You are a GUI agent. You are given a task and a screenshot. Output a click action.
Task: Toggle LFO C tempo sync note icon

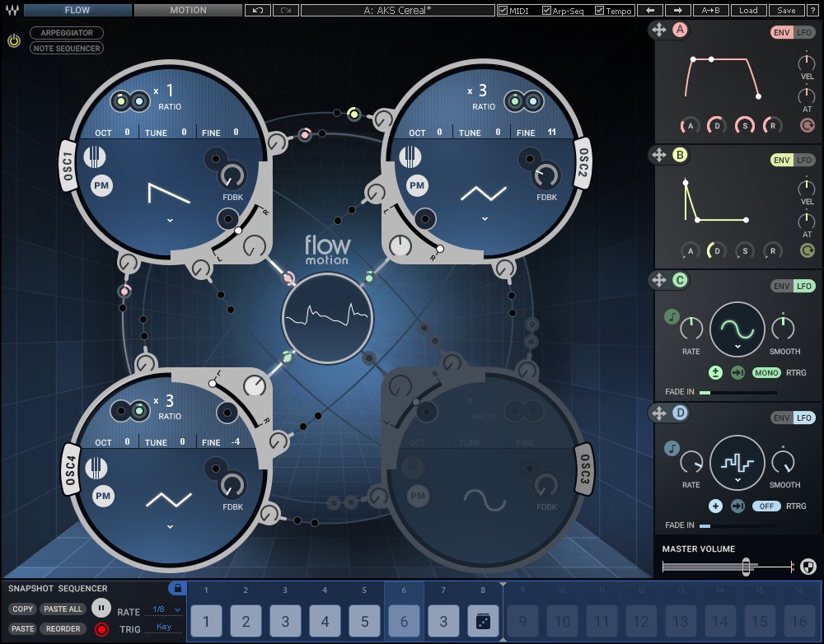pyautogui.click(x=672, y=316)
